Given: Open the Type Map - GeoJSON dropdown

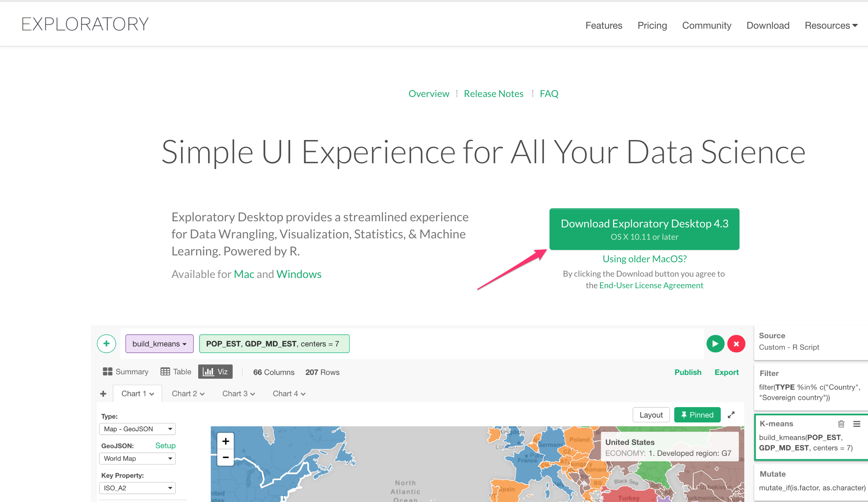Looking at the screenshot, I should 137,429.
